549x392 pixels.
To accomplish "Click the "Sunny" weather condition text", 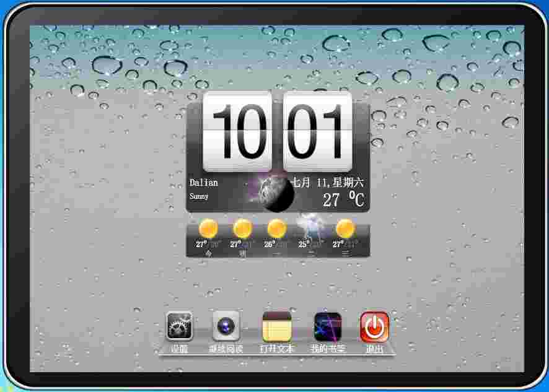I will [198, 197].
